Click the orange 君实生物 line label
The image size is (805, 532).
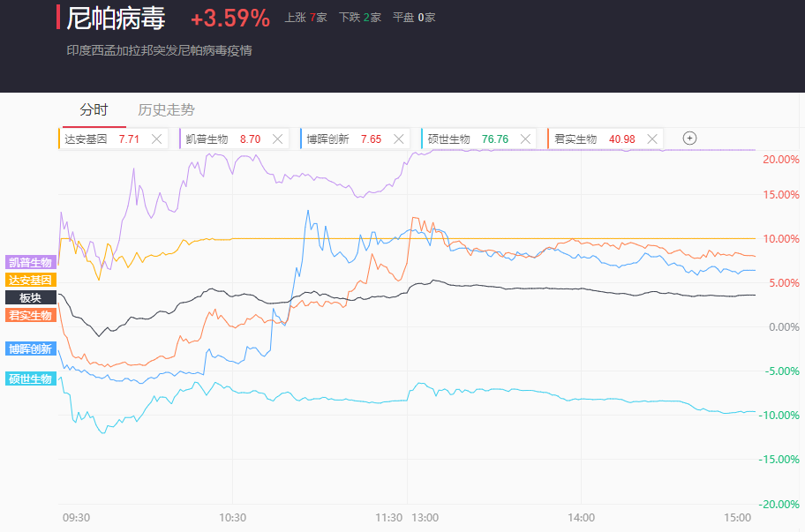pos(31,315)
